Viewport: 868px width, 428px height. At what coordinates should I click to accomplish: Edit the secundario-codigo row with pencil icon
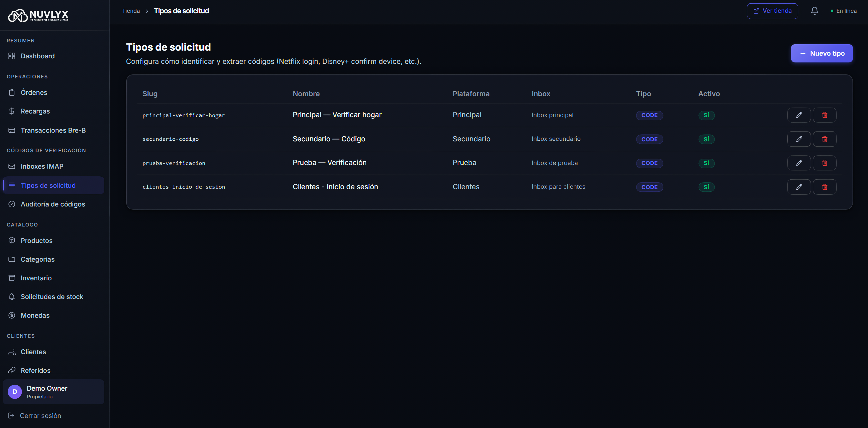pyautogui.click(x=799, y=139)
